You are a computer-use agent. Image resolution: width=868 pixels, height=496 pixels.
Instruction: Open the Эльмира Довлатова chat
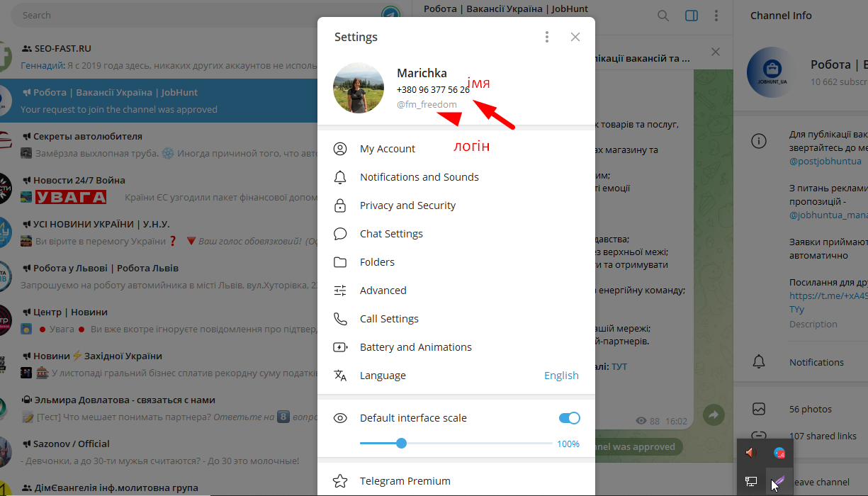tap(159, 409)
